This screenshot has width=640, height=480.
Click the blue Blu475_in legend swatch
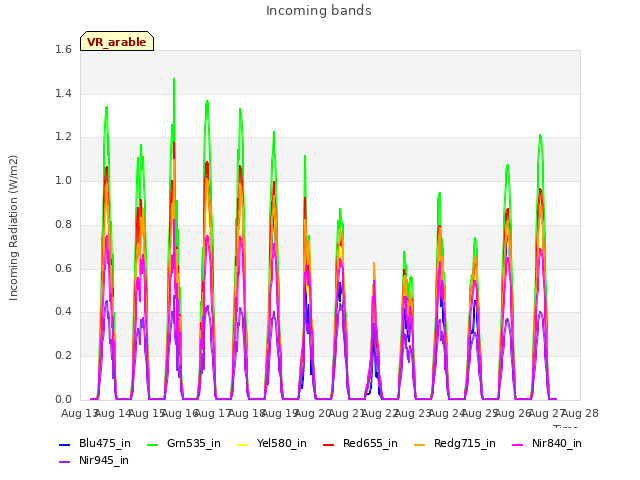coord(64,444)
